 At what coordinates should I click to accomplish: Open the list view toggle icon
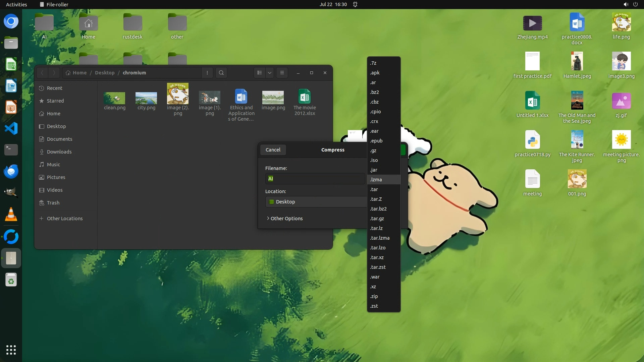[259, 73]
